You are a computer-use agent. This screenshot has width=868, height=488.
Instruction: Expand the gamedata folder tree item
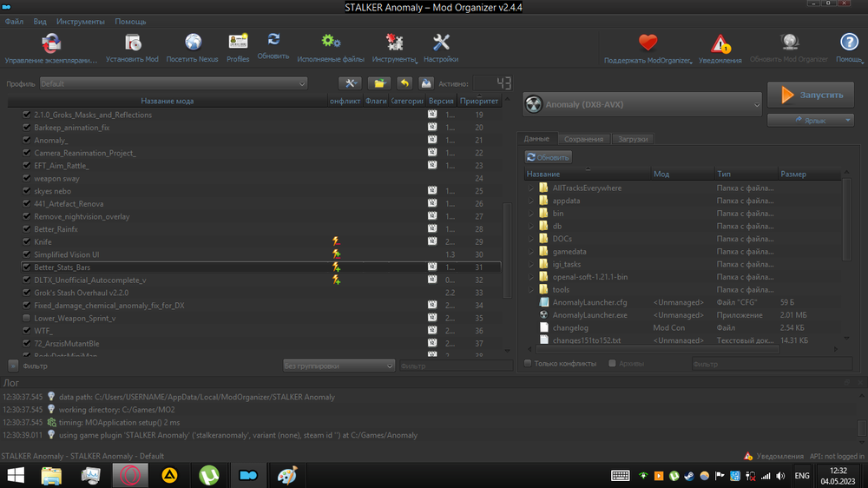[x=530, y=252]
